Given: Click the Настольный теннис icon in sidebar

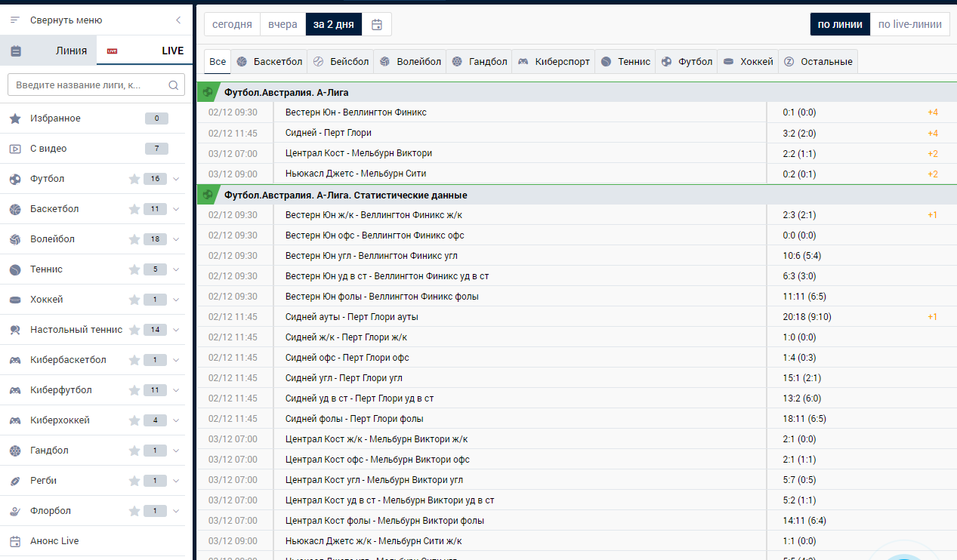Looking at the screenshot, I should [15, 330].
